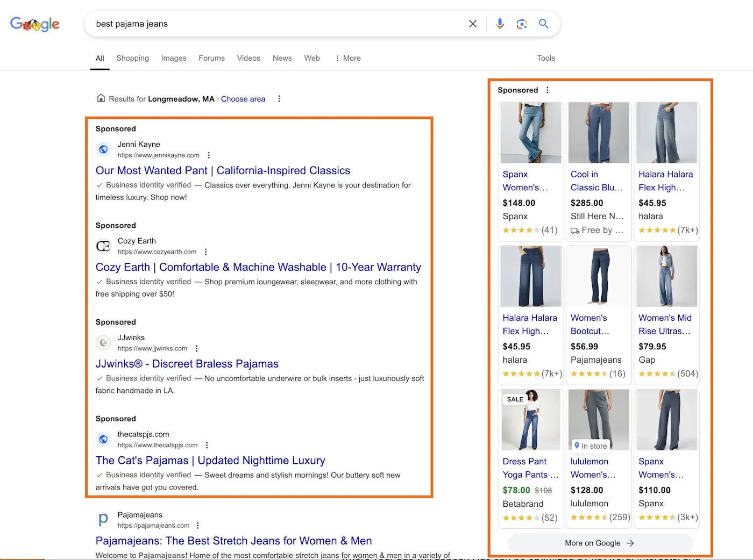Open Spanx Women's $110.00 product image
This screenshot has height=560, width=753.
click(667, 420)
